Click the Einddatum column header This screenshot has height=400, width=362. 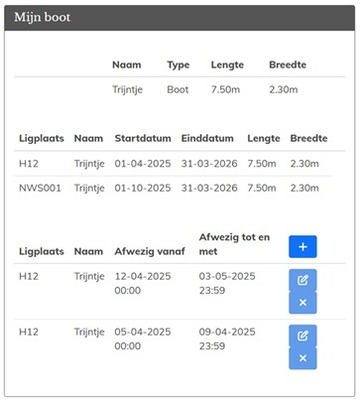point(207,138)
